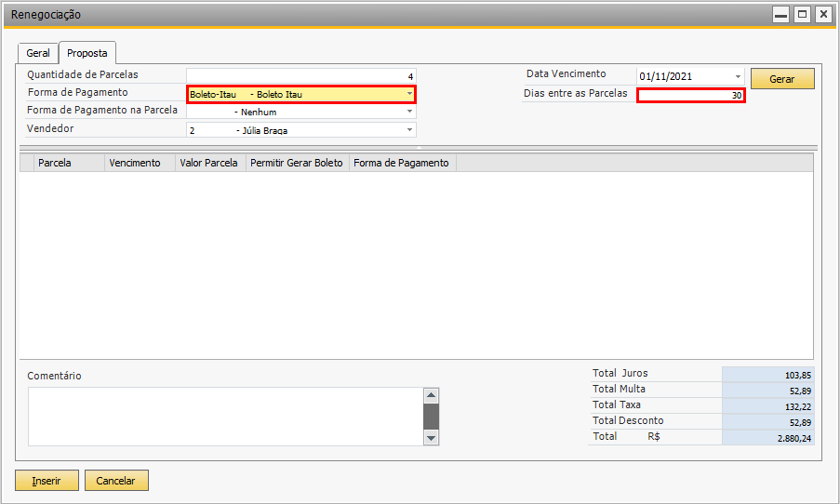Click the Total Desconto value field
Screen dimensions: 840x504
tap(767, 422)
